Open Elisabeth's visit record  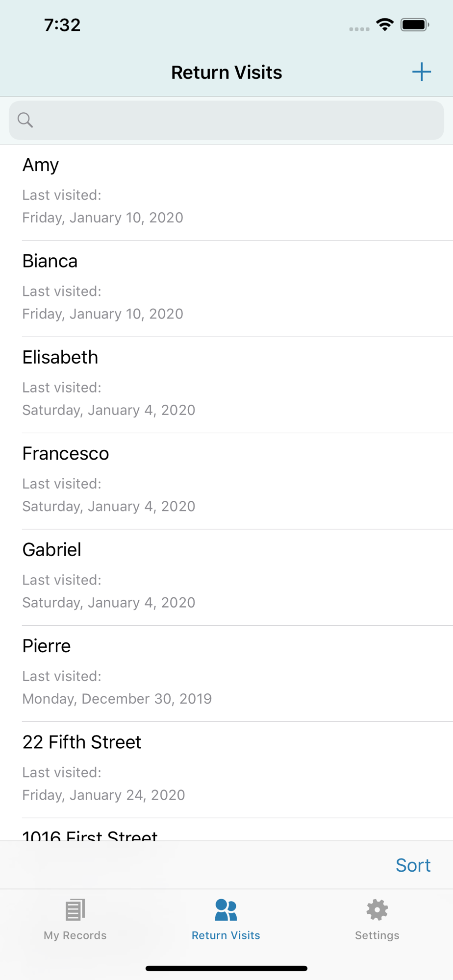[226, 384]
